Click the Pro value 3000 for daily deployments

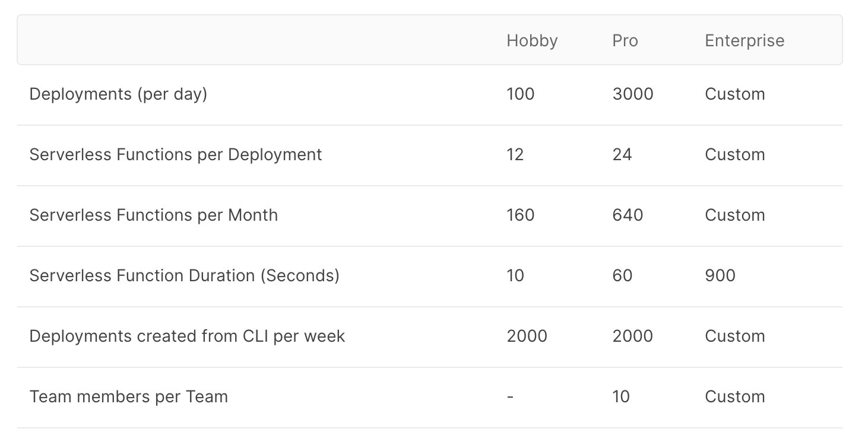tap(633, 94)
